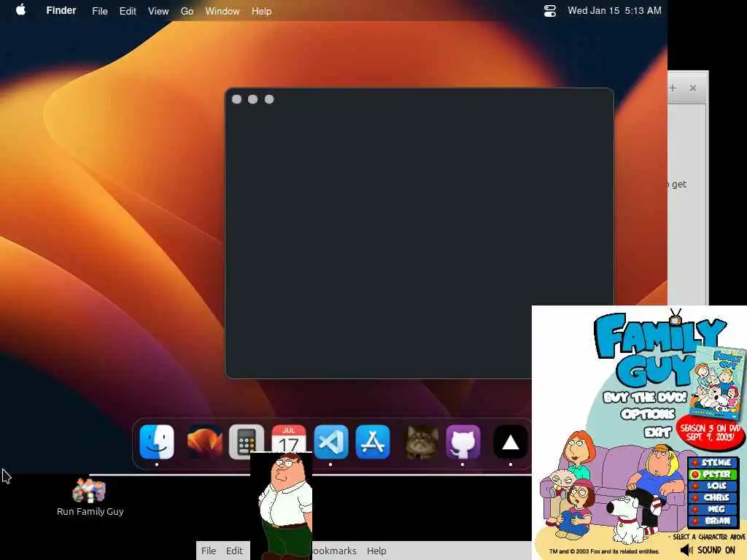This screenshot has height=560, width=747.
Task: Open the Edit menu in top bar
Action: tap(128, 11)
